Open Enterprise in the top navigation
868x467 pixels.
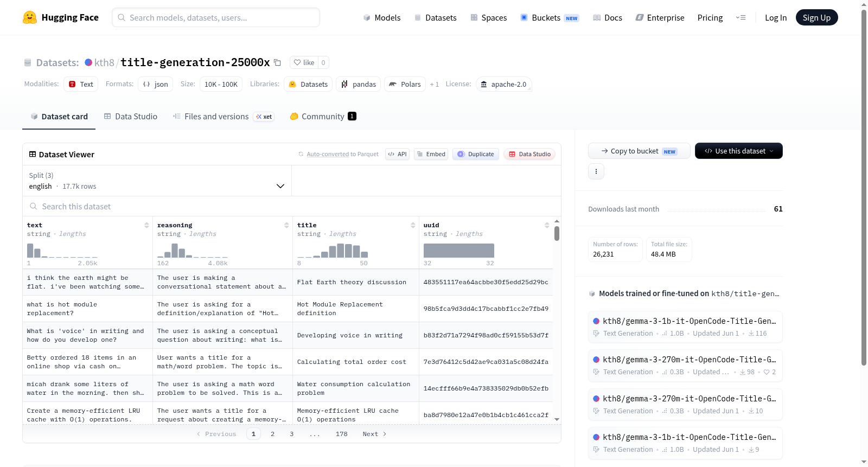pyautogui.click(x=660, y=18)
